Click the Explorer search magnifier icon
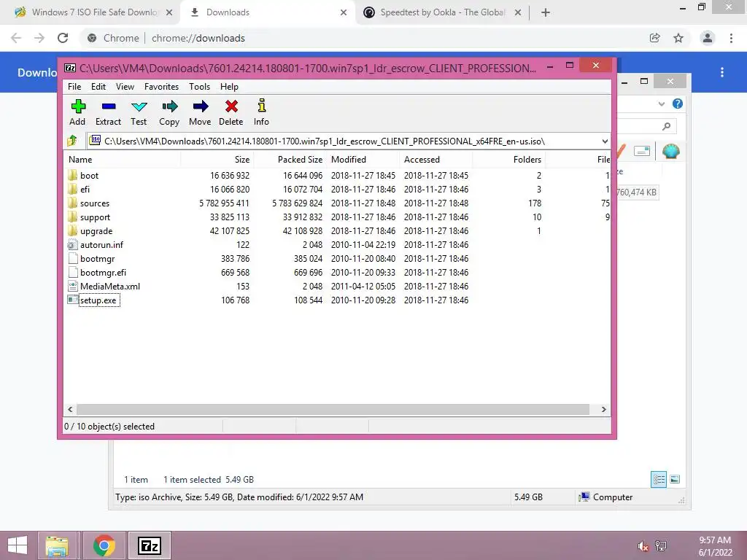The width and height of the screenshot is (747, 560). 667,126
